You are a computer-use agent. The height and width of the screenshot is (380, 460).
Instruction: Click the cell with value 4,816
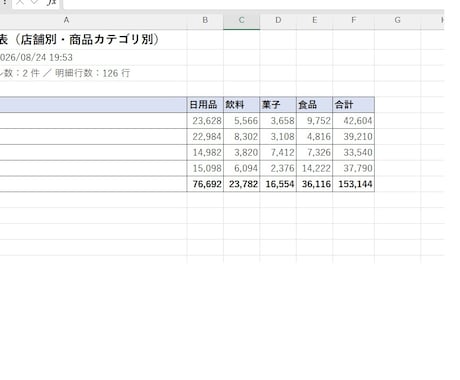coord(314,137)
